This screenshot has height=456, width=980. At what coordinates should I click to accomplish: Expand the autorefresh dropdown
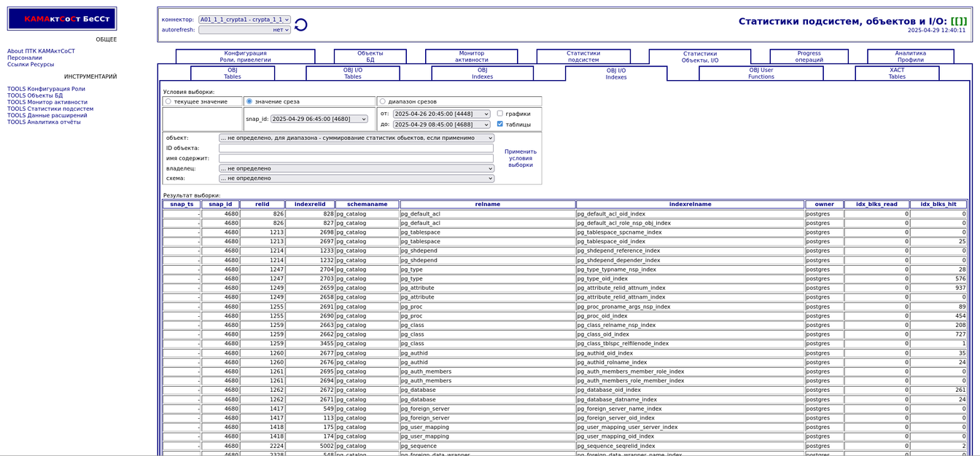click(244, 30)
